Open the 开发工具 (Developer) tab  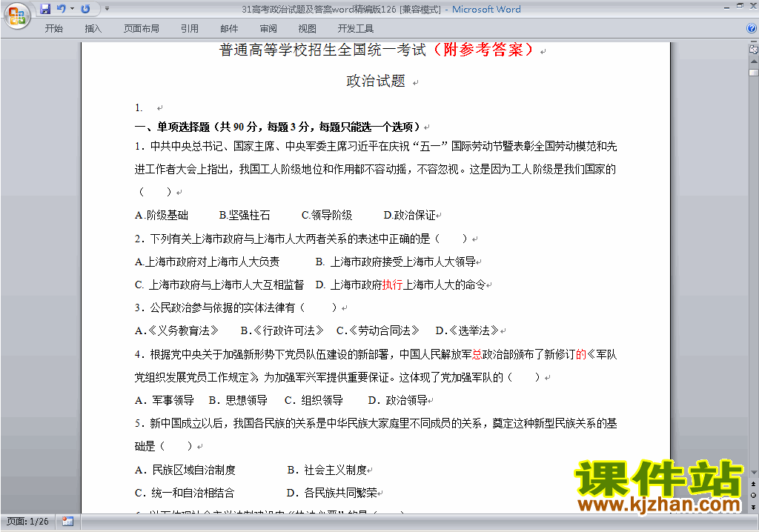[x=356, y=29]
